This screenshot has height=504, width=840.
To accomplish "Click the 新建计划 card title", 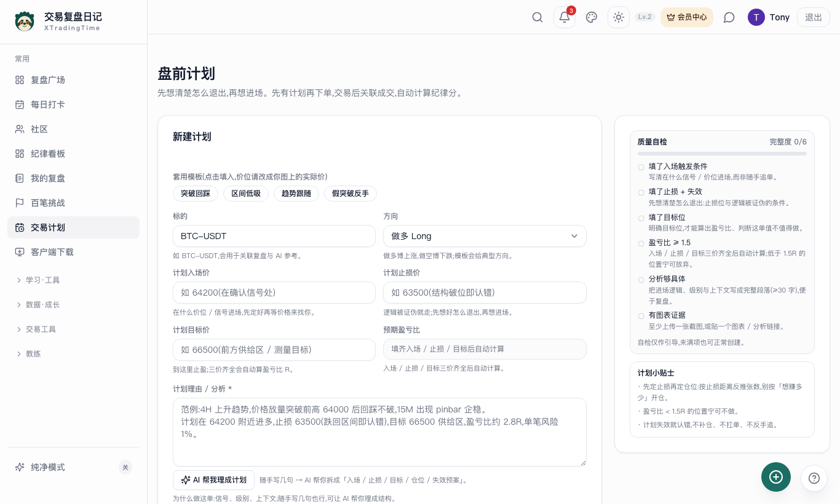I will click(192, 136).
